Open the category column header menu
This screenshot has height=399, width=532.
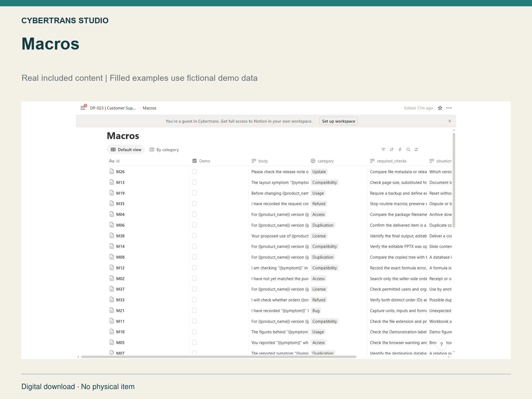coord(337,161)
